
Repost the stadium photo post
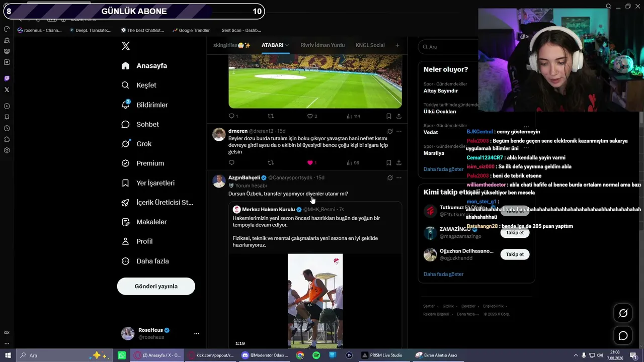click(x=271, y=116)
